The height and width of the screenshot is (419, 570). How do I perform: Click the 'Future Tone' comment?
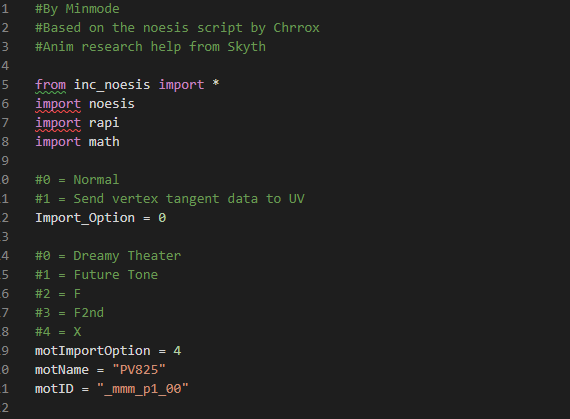point(116,275)
